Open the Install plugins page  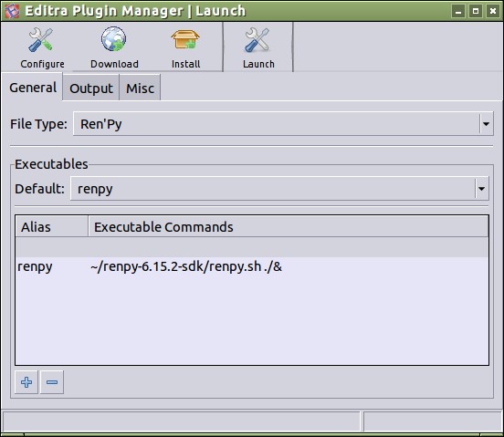185,48
